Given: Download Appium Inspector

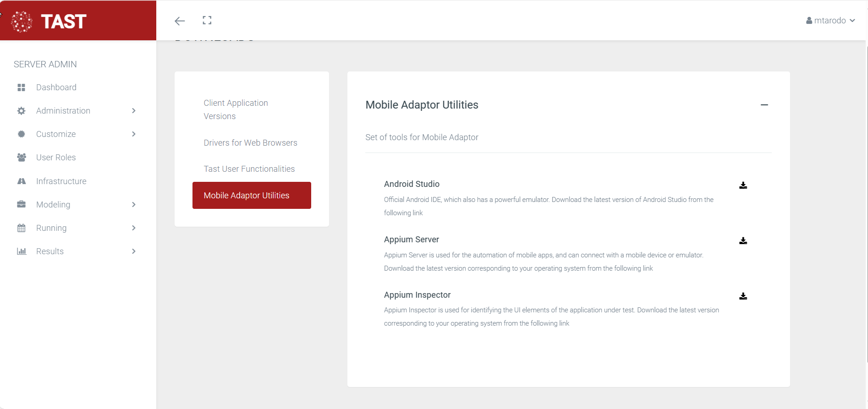Looking at the screenshot, I should (743, 296).
